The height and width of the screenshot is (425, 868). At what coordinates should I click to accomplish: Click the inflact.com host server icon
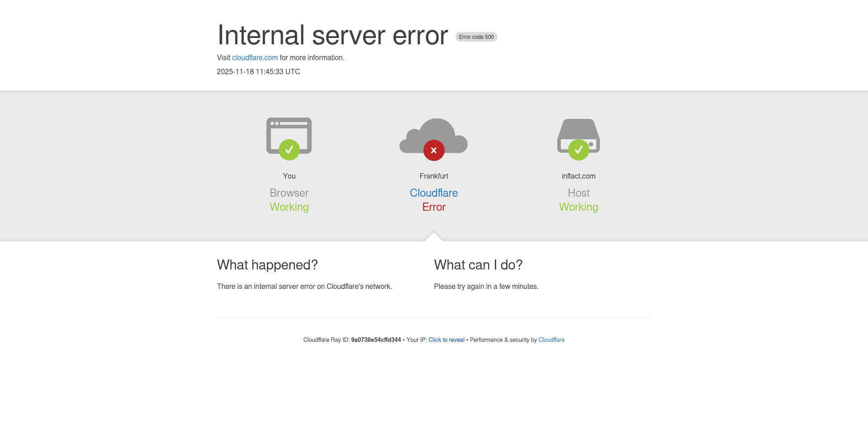(x=578, y=136)
